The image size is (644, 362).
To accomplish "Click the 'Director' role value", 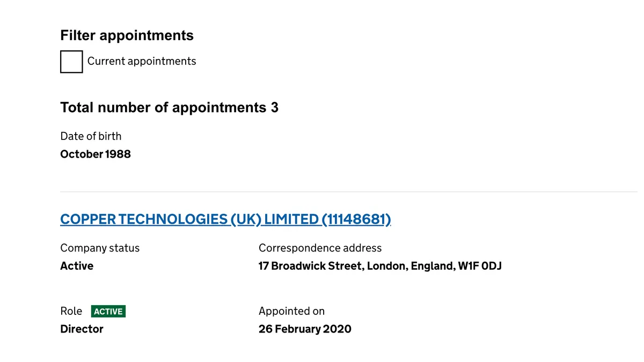I will click(82, 329).
